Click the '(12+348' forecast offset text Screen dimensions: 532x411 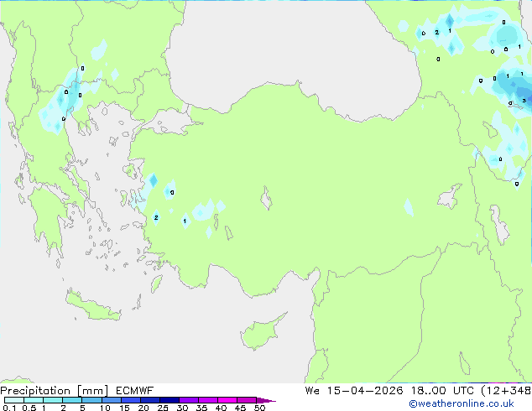point(506,391)
